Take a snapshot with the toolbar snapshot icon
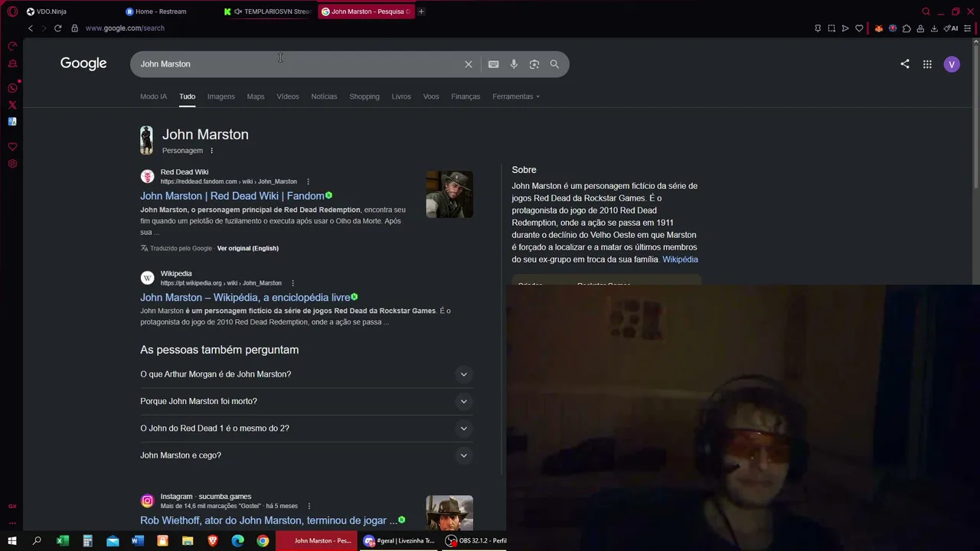The width and height of the screenshot is (980, 551). click(831, 28)
